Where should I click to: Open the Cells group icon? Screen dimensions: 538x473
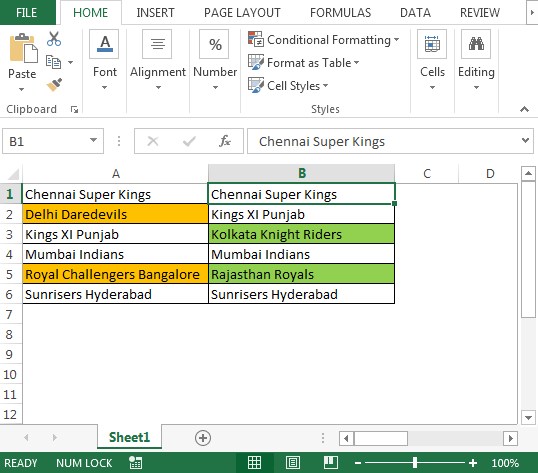(x=432, y=44)
